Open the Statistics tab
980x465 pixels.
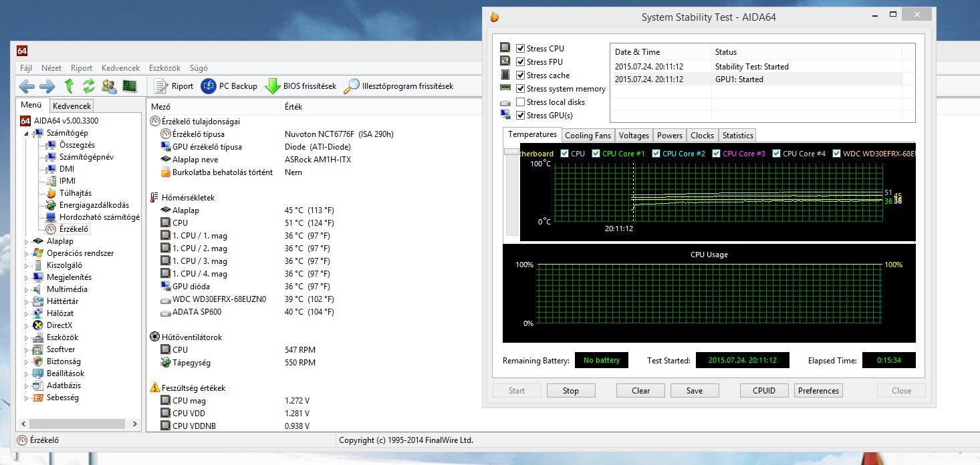tap(738, 136)
